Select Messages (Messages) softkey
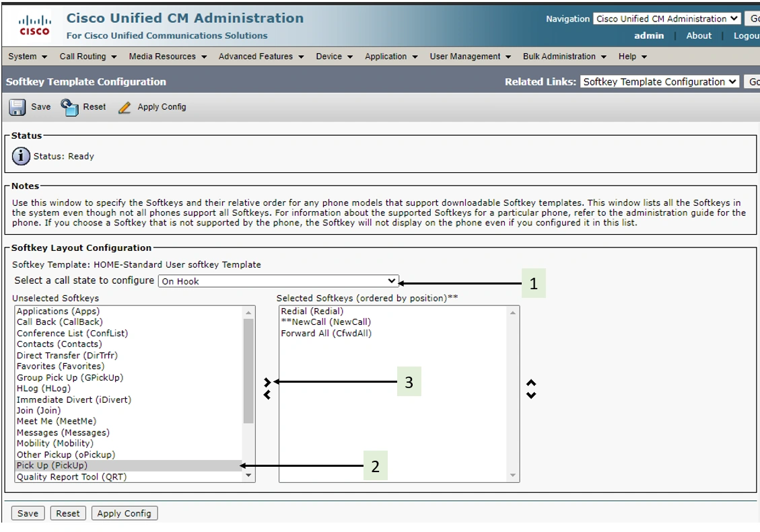This screenshot has height=532, width=760. pos(129,432)
